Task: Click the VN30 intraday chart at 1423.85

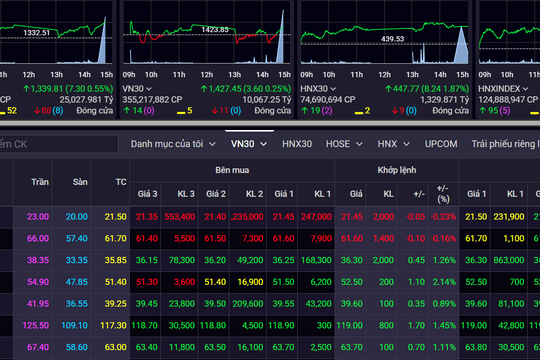Action: tap(207, 32)
